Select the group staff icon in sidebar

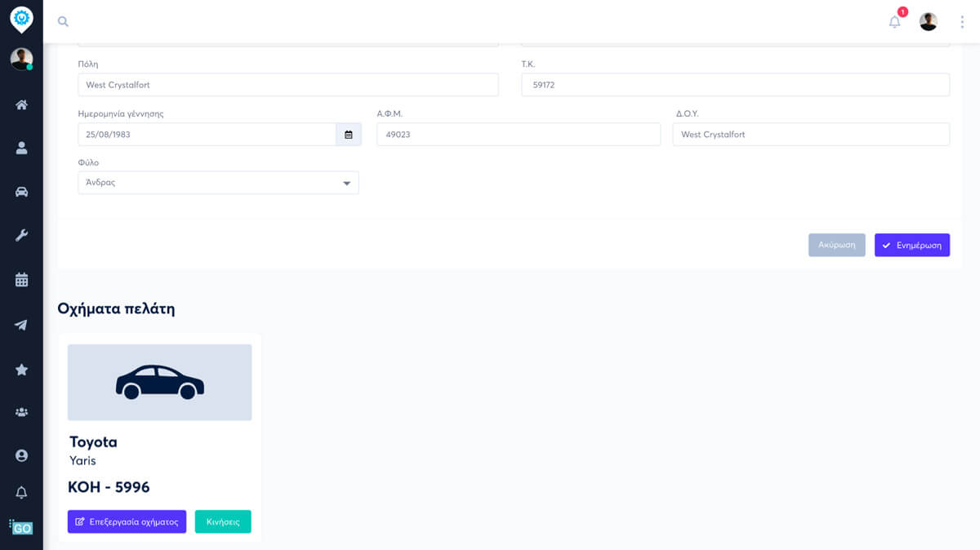click(21, 412)
